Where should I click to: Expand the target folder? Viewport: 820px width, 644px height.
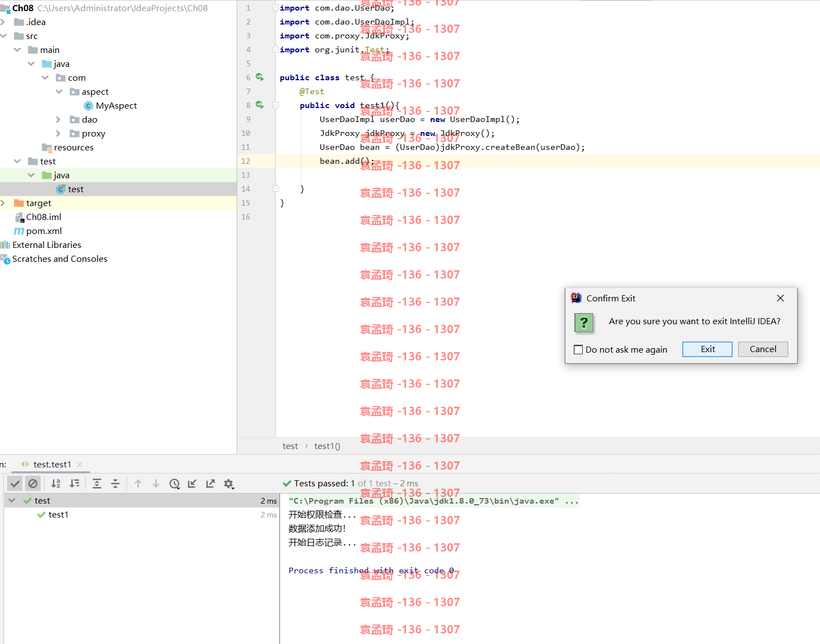tap(3, 203)
